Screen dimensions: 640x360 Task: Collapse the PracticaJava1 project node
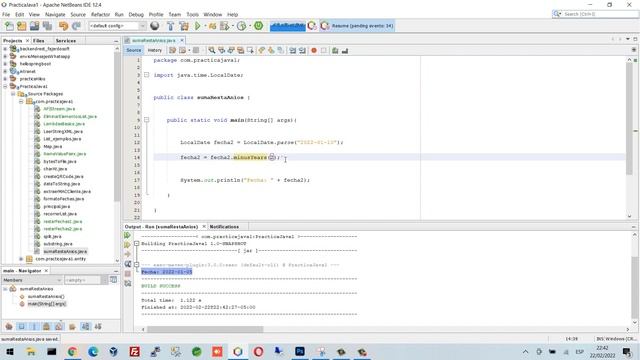5,87
